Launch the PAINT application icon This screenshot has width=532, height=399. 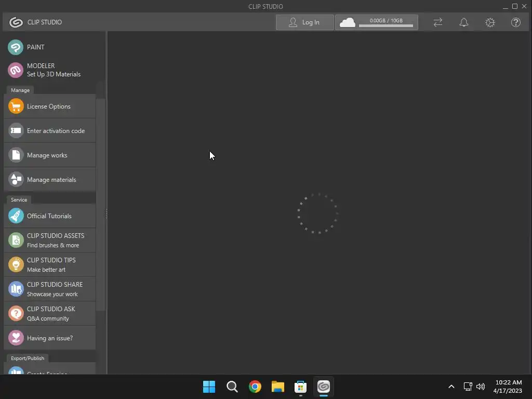click(16, 47)
